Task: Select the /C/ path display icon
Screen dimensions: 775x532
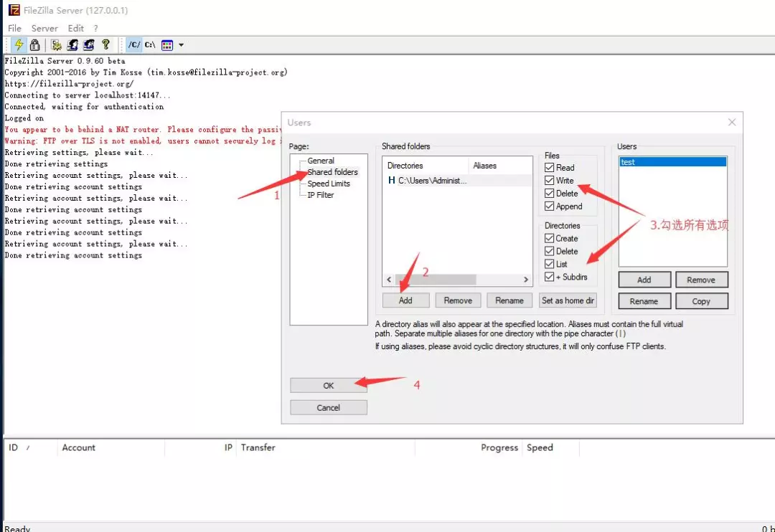Action: [134, 45]
